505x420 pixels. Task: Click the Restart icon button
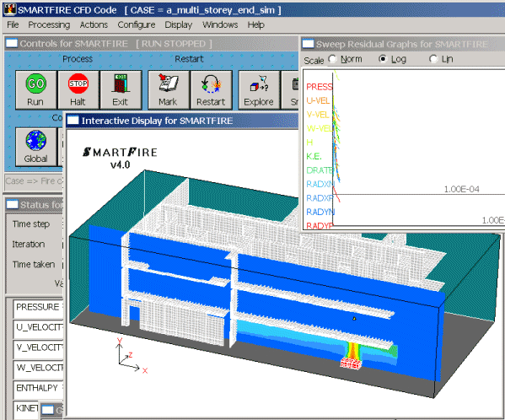[x=211, y=90]
